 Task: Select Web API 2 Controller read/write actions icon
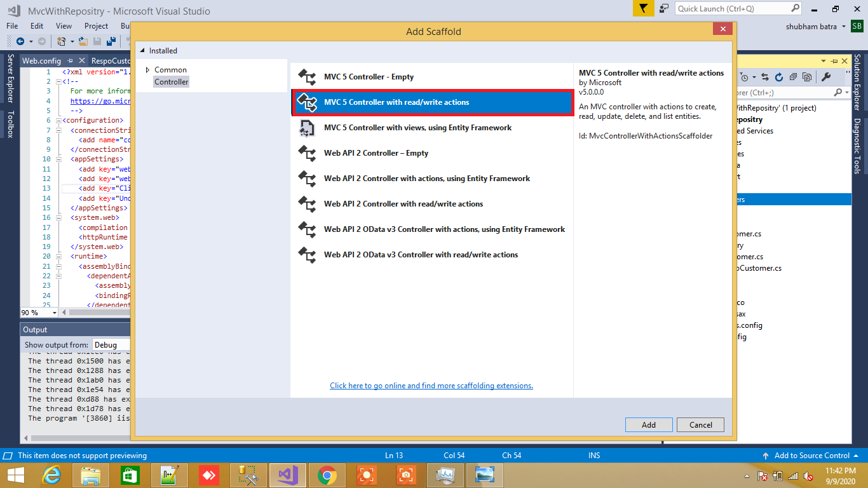[x=307, y=204]
